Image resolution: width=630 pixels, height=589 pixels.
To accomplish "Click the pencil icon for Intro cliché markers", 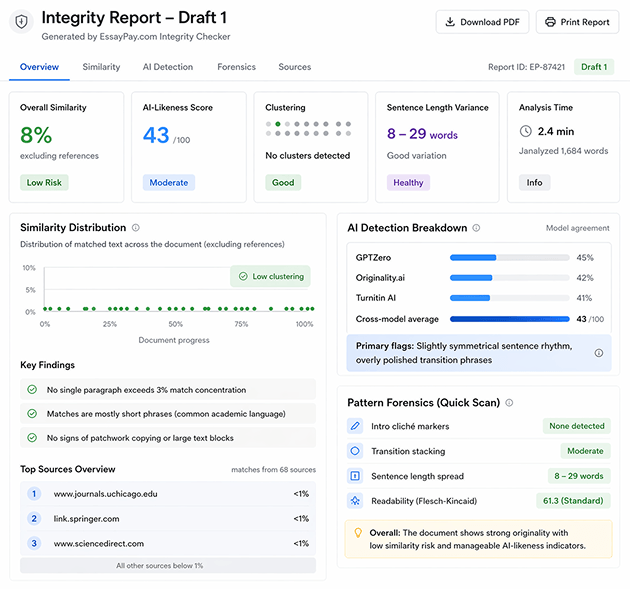I will coord(355,426).
